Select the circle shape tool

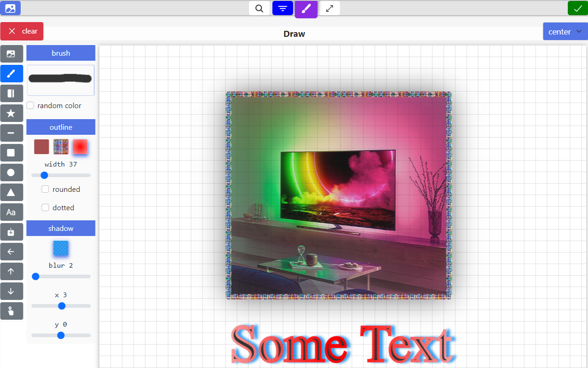tap(11, 172)
